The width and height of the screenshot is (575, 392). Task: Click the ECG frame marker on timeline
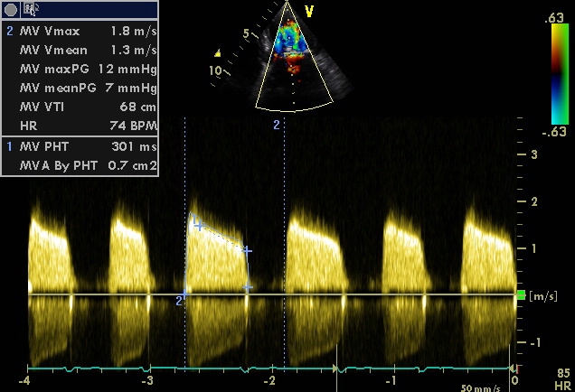tap(336, 369)
